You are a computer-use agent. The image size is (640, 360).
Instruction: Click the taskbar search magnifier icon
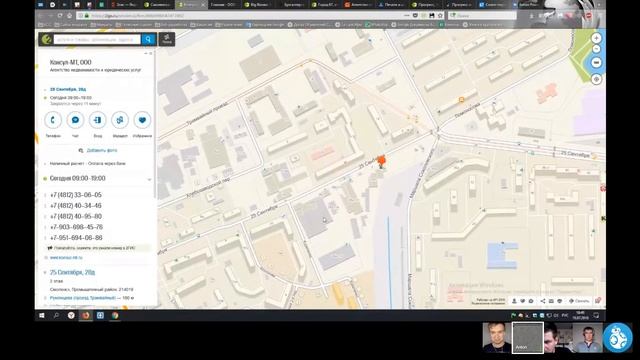tap(56, 316)
